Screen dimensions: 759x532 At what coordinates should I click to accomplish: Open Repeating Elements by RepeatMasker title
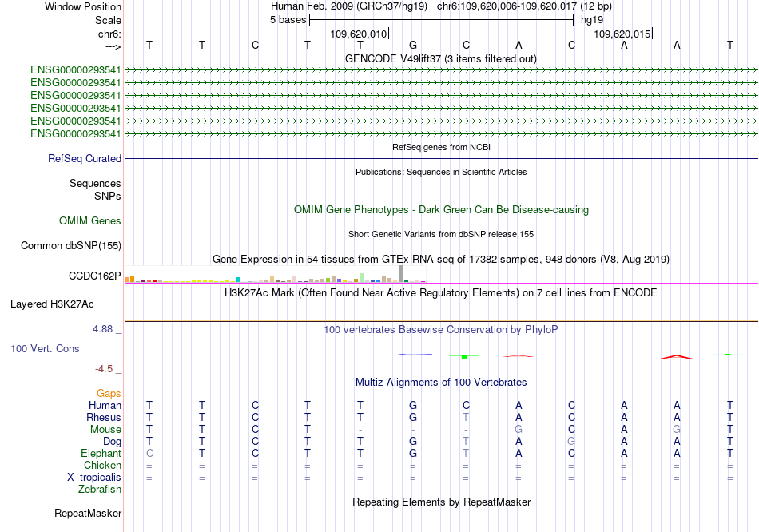coord(441,502)
